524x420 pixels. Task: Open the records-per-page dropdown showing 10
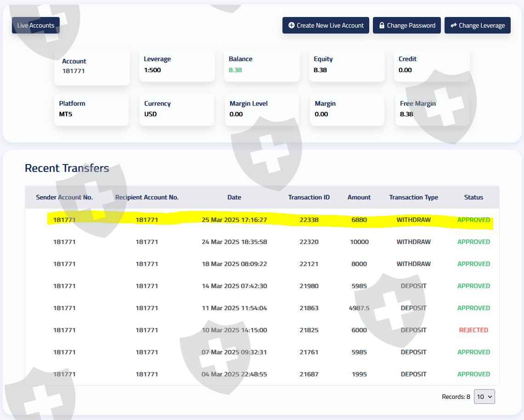485,397
